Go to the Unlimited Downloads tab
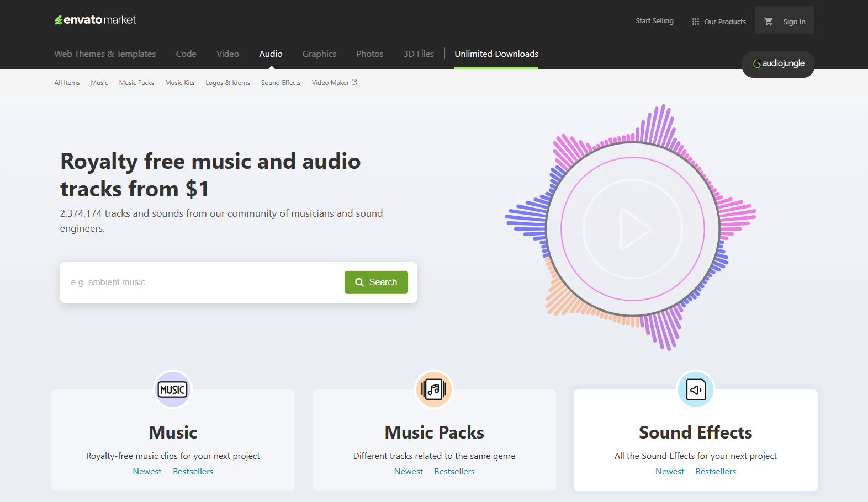The width and height of the screenshot is (868, 502). click(496, 54)
